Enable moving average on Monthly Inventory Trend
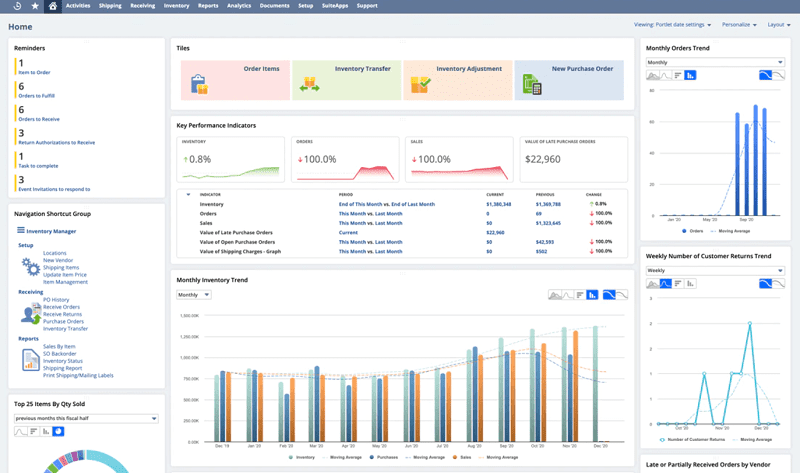The width and height of the screenshot is (800, 473). coord(609,295)
